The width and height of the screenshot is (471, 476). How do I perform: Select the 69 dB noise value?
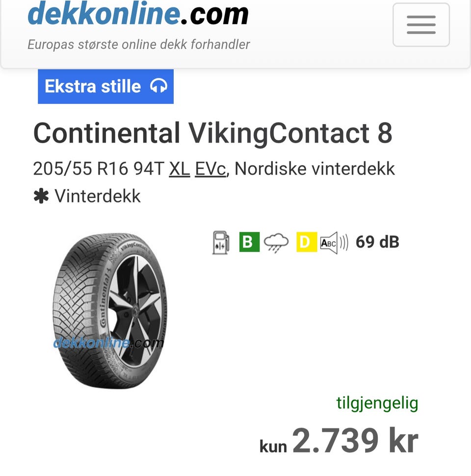[x=377, y=242]
